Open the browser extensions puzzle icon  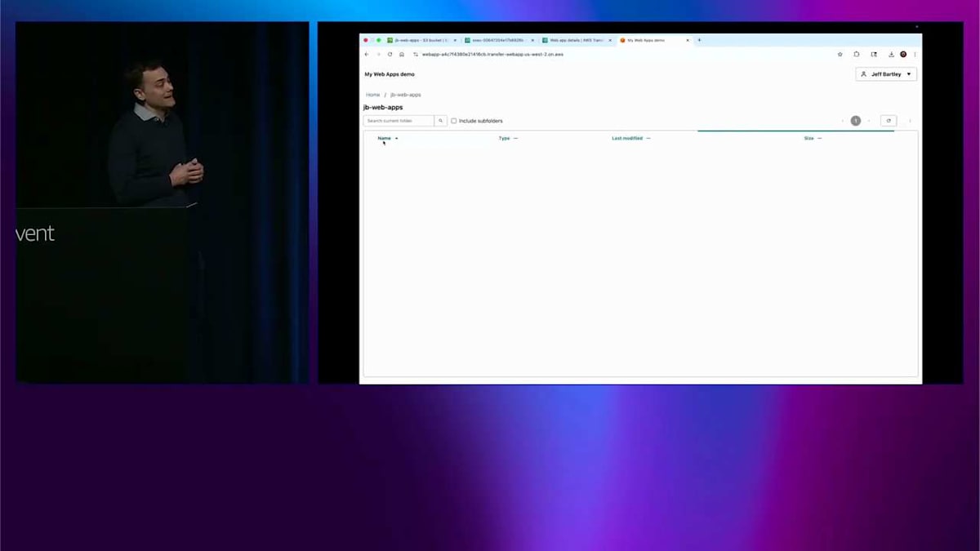tap(857, 55)
